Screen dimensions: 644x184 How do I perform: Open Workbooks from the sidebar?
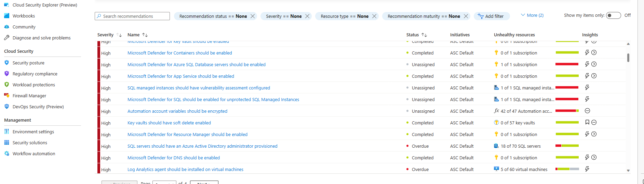coord(24,16)
